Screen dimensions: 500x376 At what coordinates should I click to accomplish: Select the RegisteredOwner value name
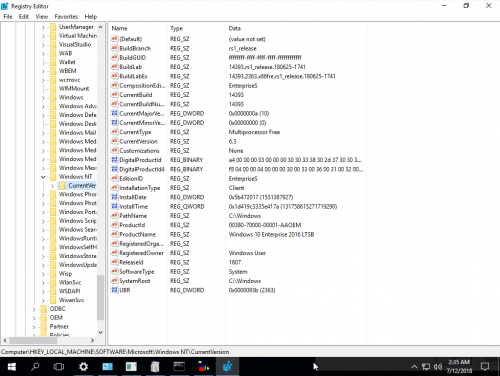coord(141,253)
